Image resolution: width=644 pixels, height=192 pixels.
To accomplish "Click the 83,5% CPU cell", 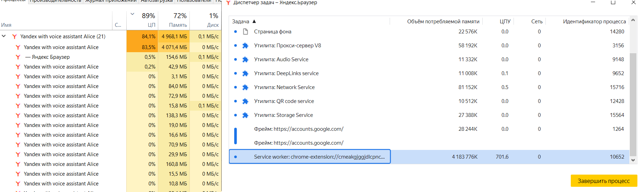I will tap(142, 47).
